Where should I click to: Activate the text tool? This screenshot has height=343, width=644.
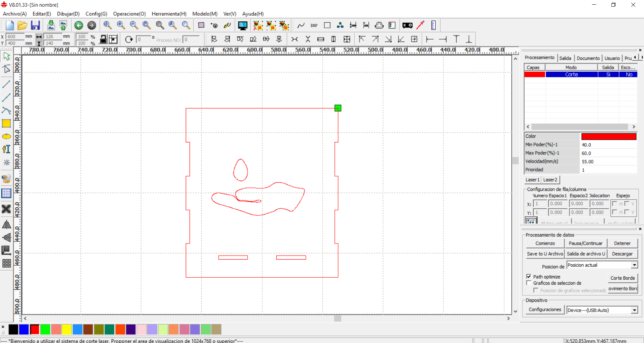6,149
